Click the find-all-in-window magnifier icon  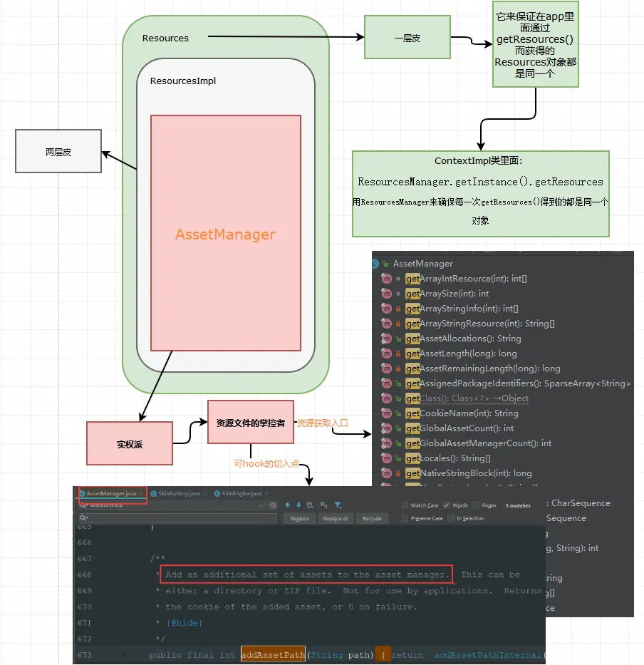click(310, 505)
